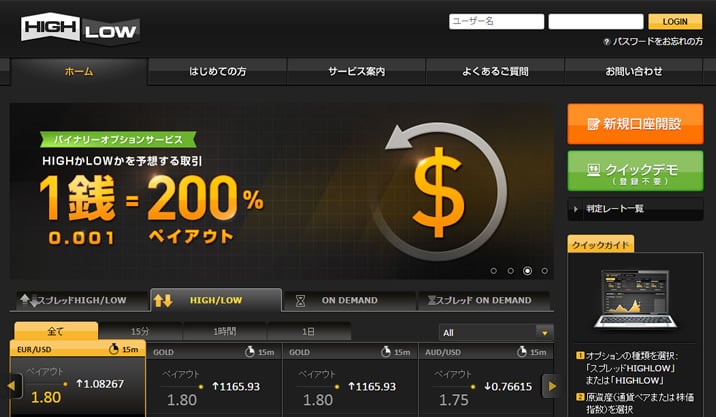Click the 1.80 payout on EUR/USD card
716x417 pixels.
click(x=46, y=397)
